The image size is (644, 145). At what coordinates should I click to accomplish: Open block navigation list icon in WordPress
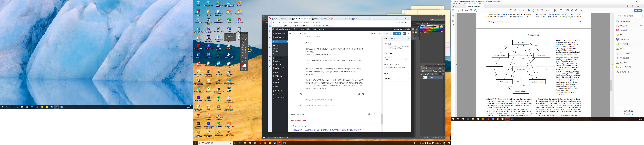305,34
